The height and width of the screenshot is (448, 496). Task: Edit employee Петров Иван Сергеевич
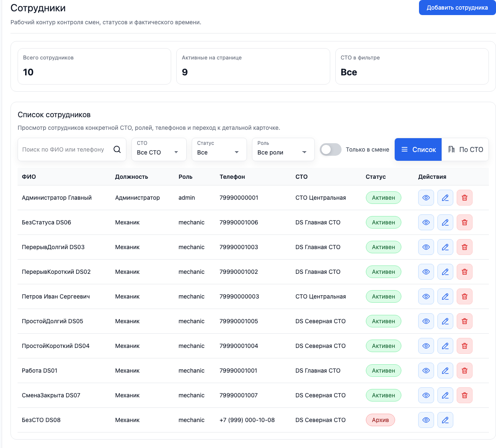pyautogui.click(x=445, y=296)
